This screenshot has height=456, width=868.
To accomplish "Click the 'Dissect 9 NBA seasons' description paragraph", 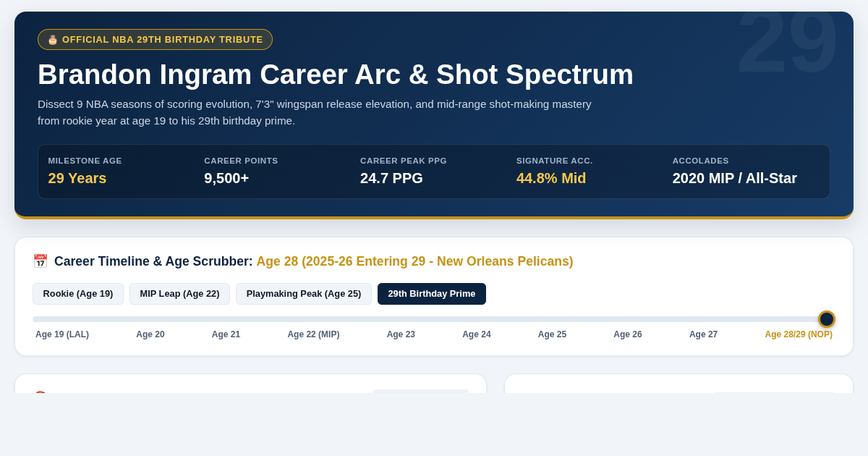I will 315,112.
